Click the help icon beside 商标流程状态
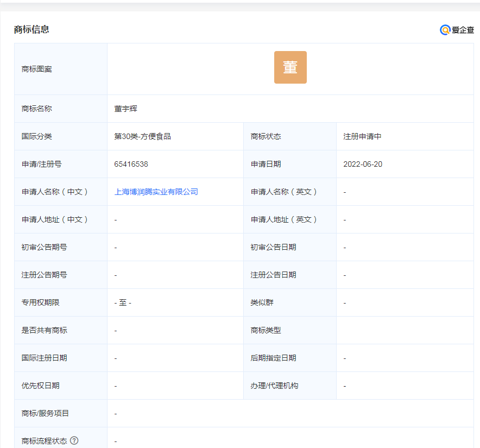This screenshot has height=448, width=480. click(74, 440)
